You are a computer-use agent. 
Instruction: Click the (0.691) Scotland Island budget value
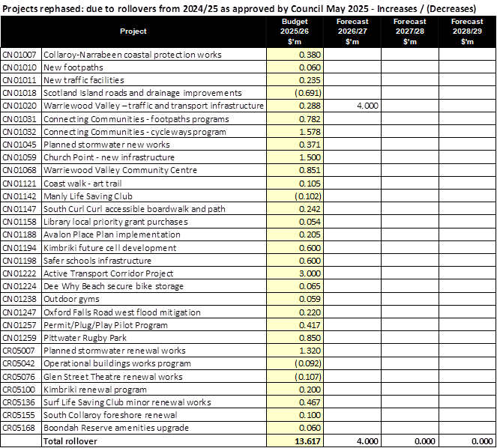(308, 93)
